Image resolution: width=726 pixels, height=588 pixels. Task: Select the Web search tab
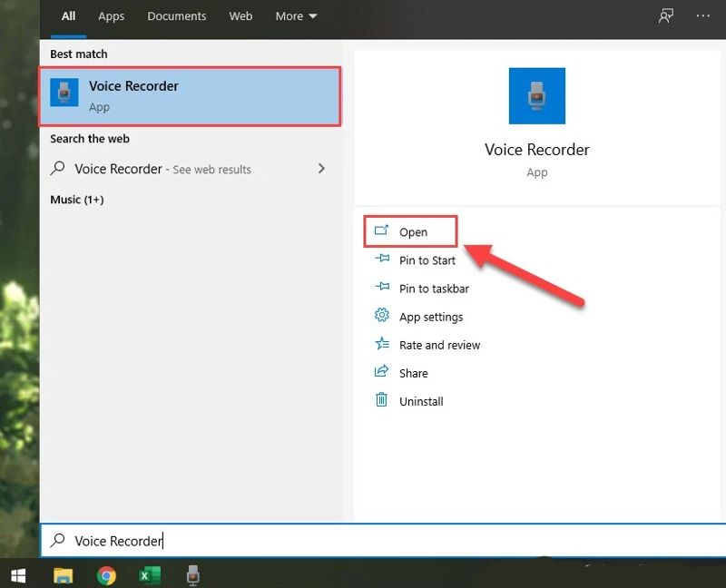point(240,16)
